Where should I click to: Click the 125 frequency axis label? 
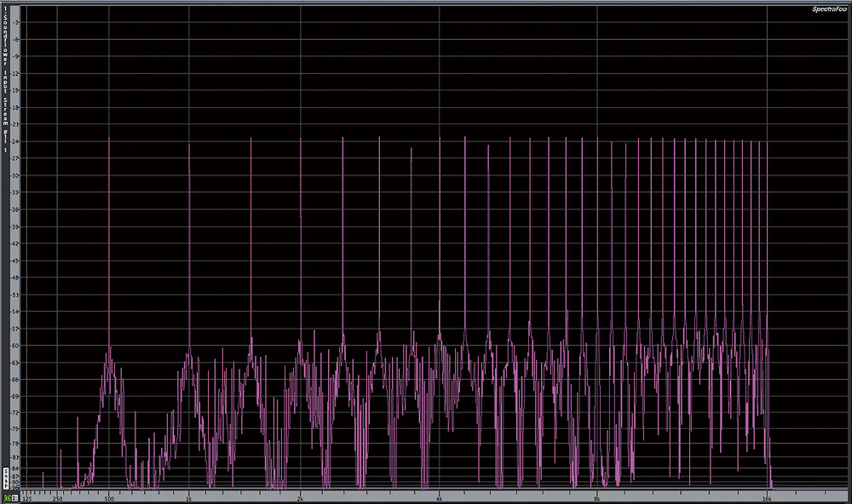28,499
